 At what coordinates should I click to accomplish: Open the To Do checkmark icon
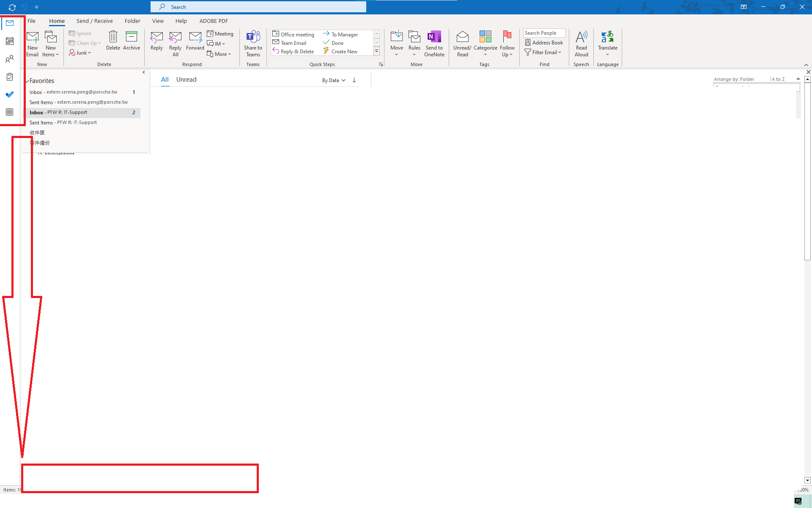(x=9, y=94)
